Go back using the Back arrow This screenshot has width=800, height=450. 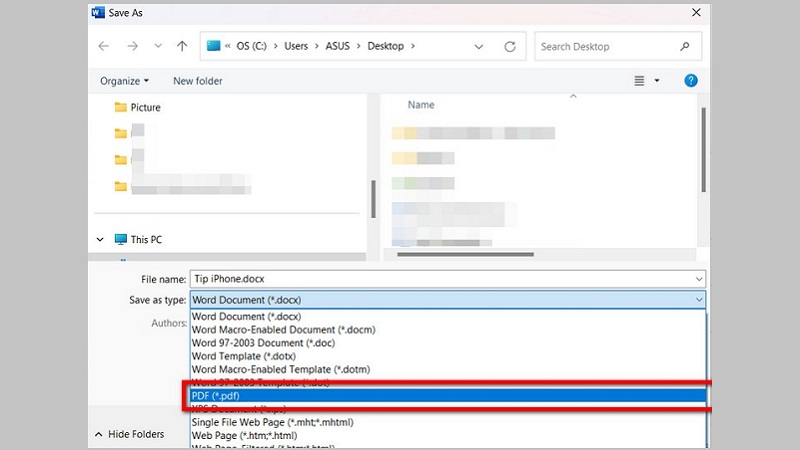104,46
